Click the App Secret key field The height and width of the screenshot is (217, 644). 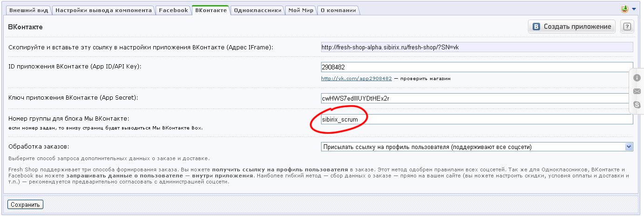tap(477, 98)
